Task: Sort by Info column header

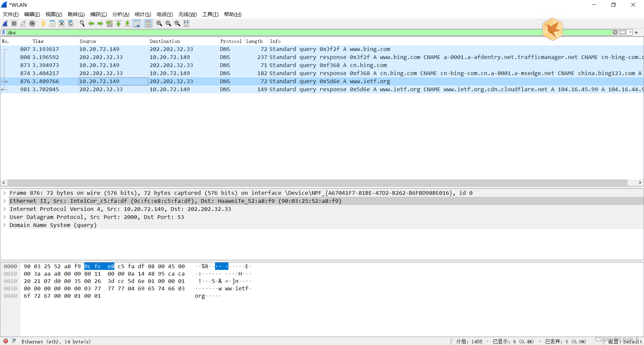Action: point(456,41)
